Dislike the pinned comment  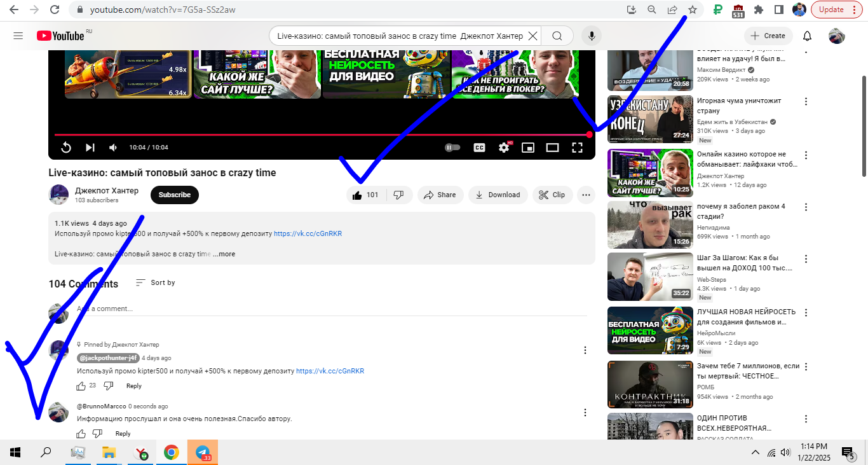(x=109, y=386)
